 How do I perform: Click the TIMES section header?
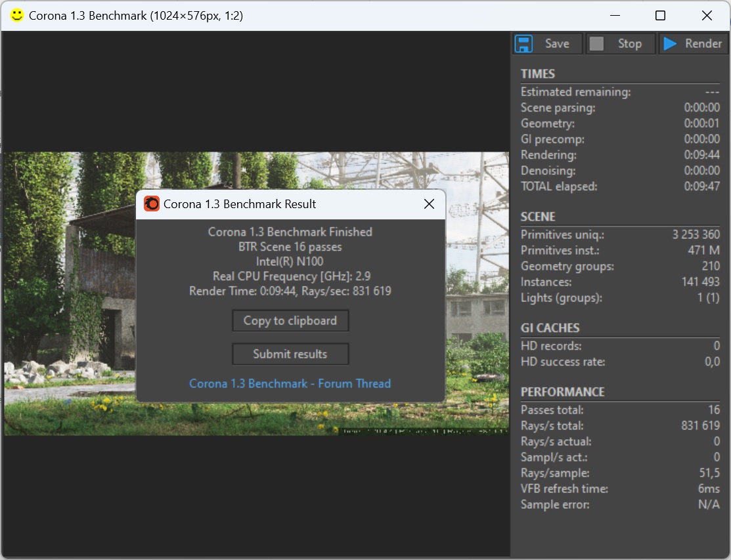[537, 74]
